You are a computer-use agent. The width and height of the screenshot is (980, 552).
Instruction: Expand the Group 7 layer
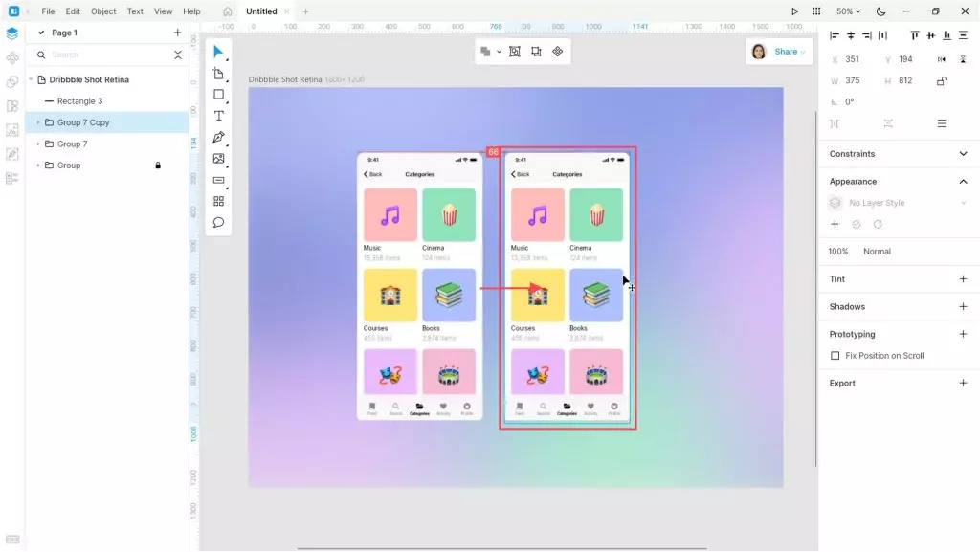38,144
